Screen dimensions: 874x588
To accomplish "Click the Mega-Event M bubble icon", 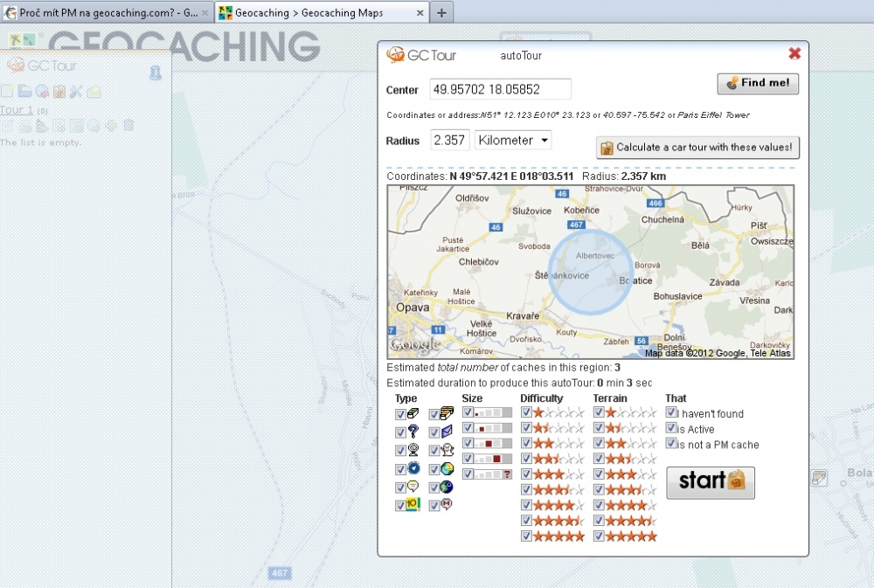I will [x=447, y=504].
